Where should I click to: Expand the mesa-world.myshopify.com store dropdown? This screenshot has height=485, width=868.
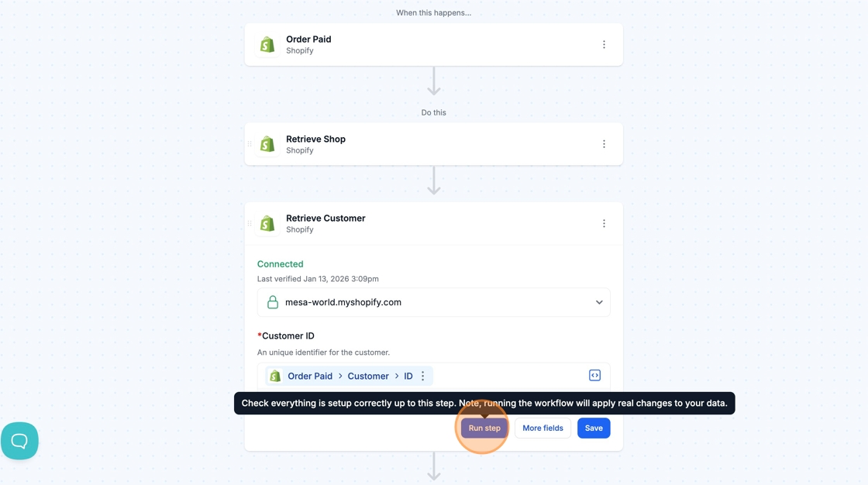(598, 303)
